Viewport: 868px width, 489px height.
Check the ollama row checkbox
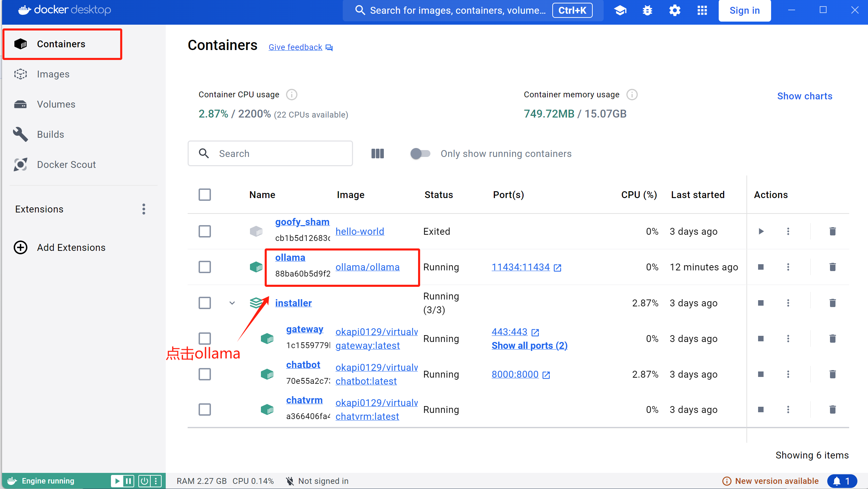coord(205,267)
